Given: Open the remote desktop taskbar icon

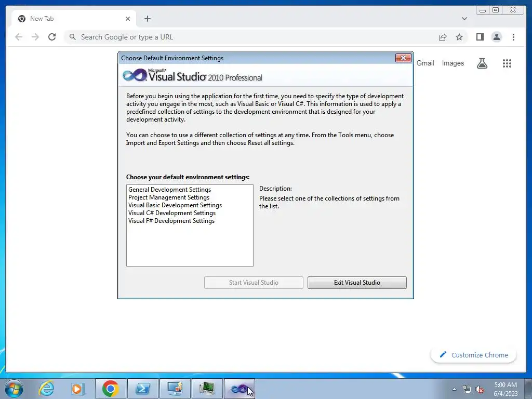Looking at the screenshot, I should [175, 389].
